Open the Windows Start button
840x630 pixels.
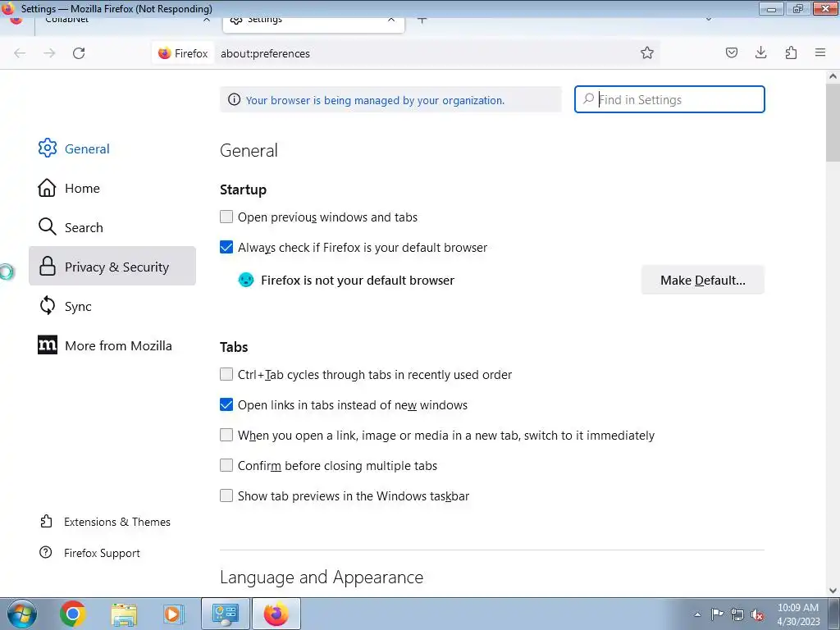tap(22, 614)
